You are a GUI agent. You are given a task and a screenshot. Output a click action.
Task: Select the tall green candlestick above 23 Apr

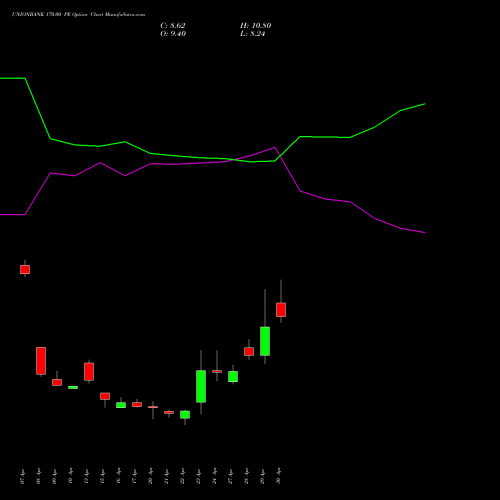[x=201, y=386]
